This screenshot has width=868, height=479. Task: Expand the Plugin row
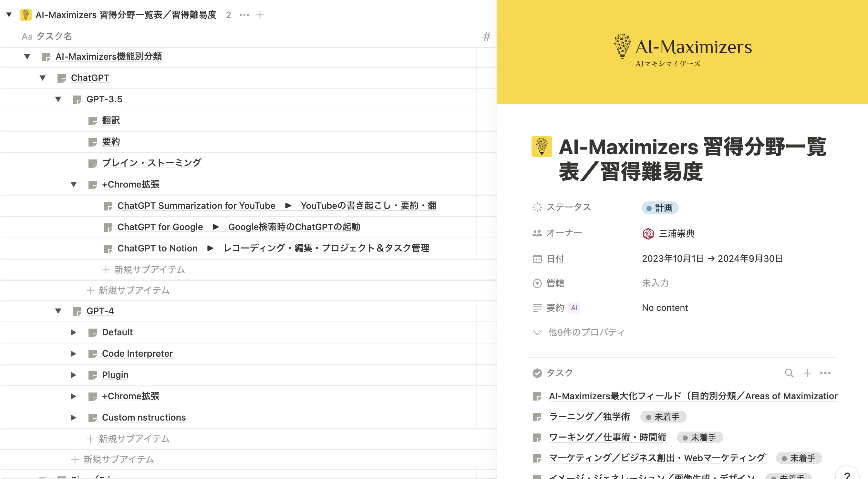73,375
